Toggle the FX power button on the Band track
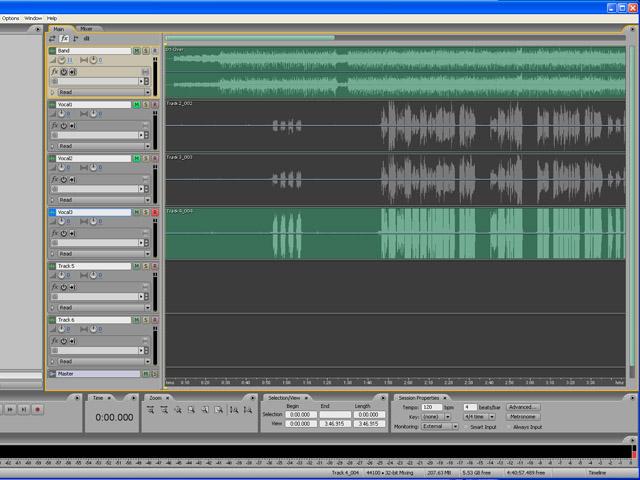Screen dimensions: 640x480 pyautogui.click(x=64, y=72)
